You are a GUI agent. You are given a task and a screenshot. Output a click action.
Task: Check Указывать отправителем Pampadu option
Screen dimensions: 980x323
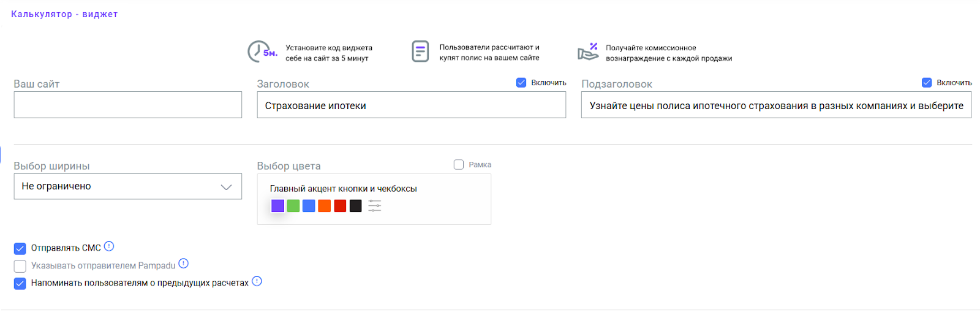click(20, 266)
